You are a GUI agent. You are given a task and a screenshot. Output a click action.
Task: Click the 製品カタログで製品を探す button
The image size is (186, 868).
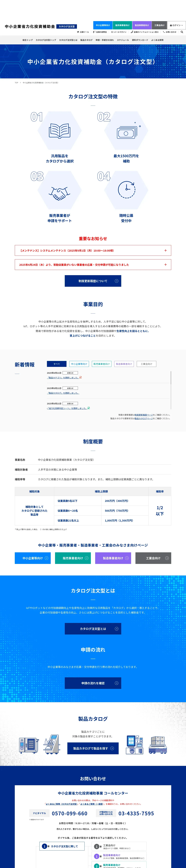tap(93, 748)
